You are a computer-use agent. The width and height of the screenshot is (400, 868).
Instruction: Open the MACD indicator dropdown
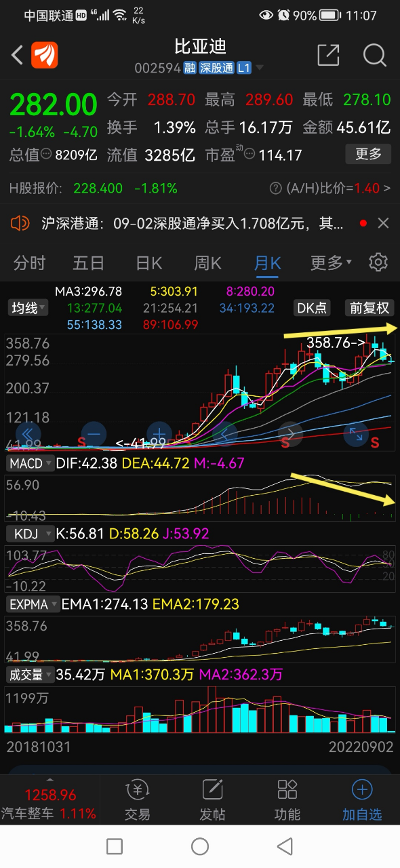(x=29, y=464)
